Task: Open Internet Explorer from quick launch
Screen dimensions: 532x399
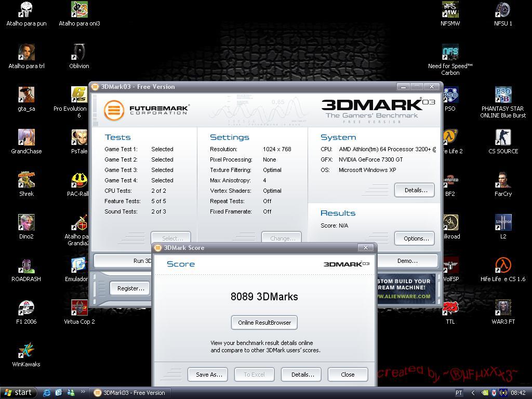Action: click(x=46, y=393)
